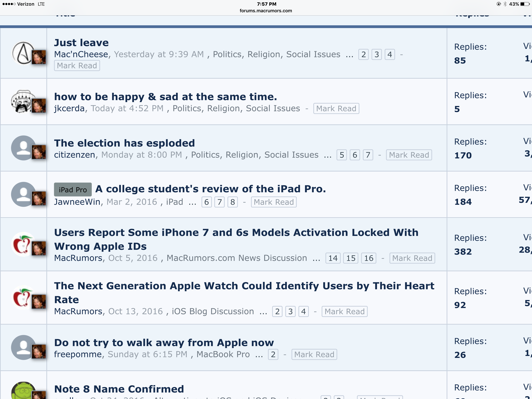The width and height of the screenshot is (532, 399).
Task: Go to page 4 of Apple Watch thread
Action: tap(304, 312)
